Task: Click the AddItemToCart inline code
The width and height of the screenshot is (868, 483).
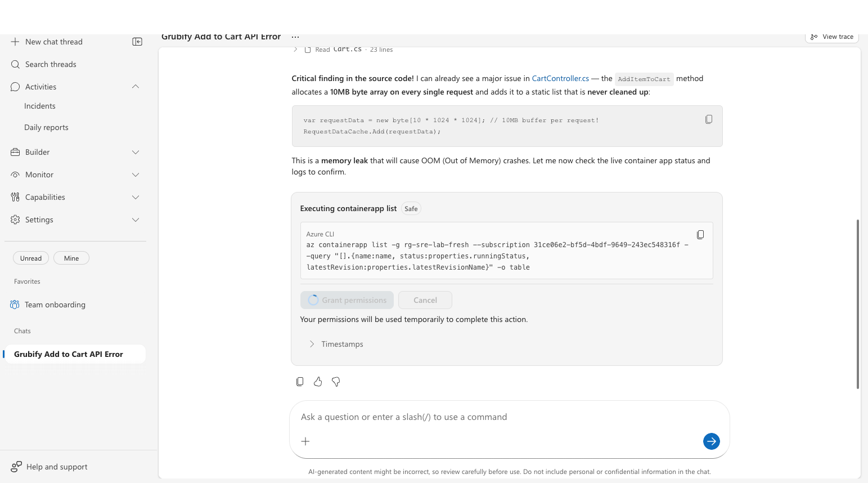Action: (644, 79)
